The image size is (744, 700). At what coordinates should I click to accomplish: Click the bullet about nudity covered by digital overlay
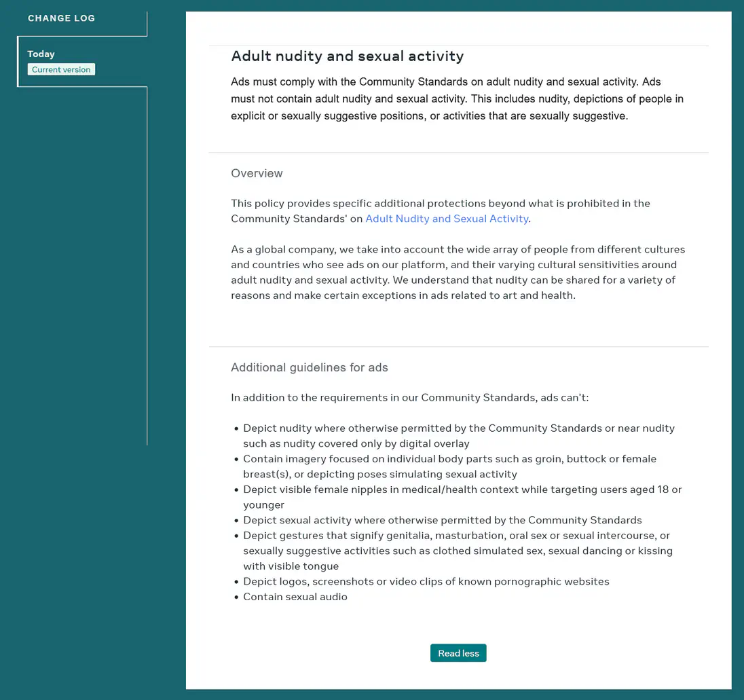458,435
